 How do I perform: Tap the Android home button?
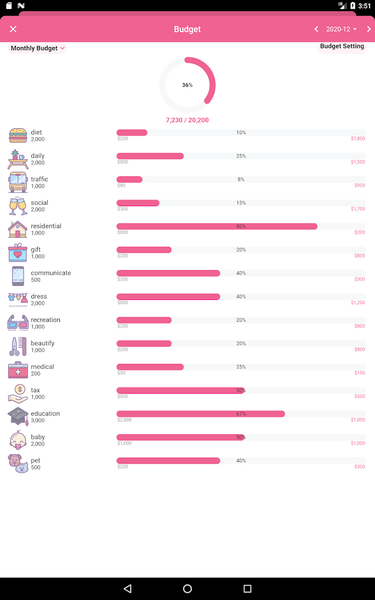tap(188, 589)
